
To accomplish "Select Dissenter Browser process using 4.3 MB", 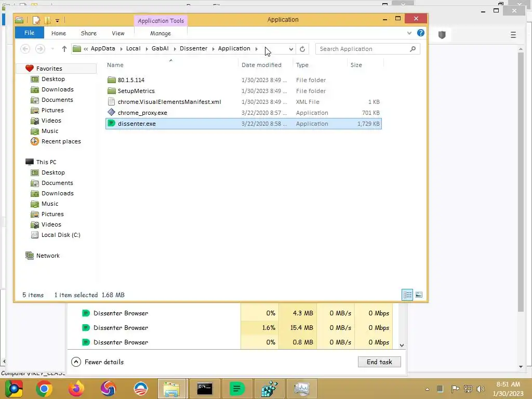I will (230, 313).
